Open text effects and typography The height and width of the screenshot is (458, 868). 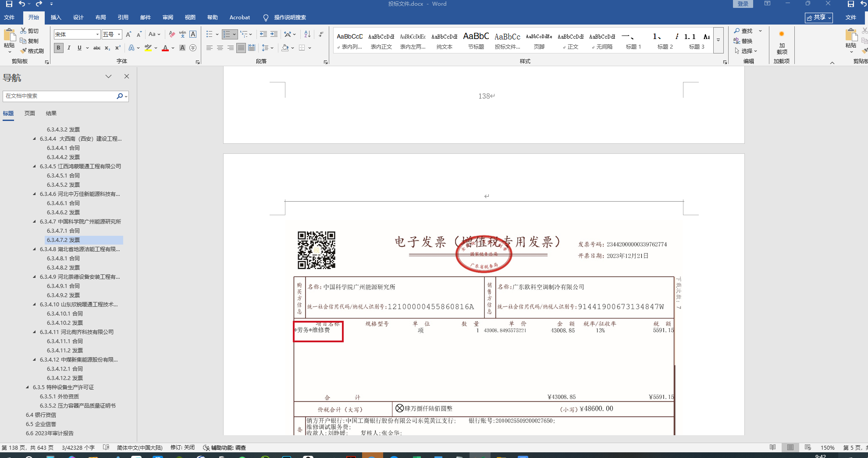[132, 48]
